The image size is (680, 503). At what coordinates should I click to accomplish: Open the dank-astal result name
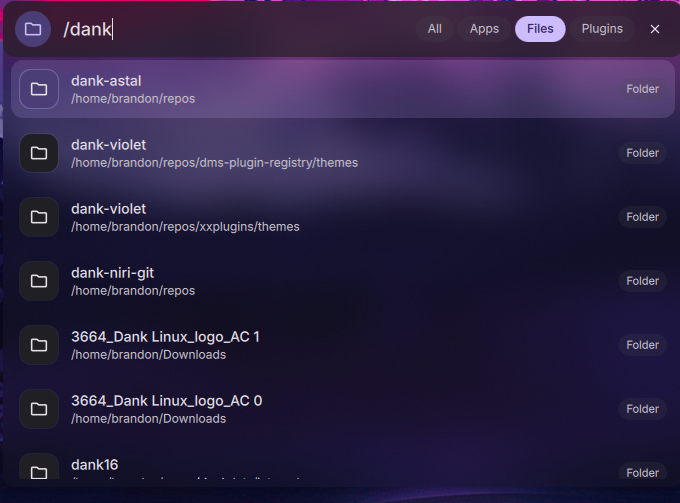tap(106, 81)
